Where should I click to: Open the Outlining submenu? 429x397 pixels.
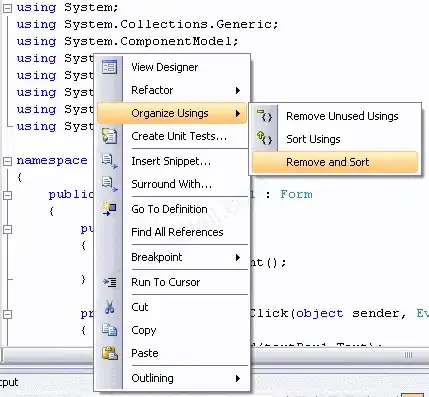172,378
